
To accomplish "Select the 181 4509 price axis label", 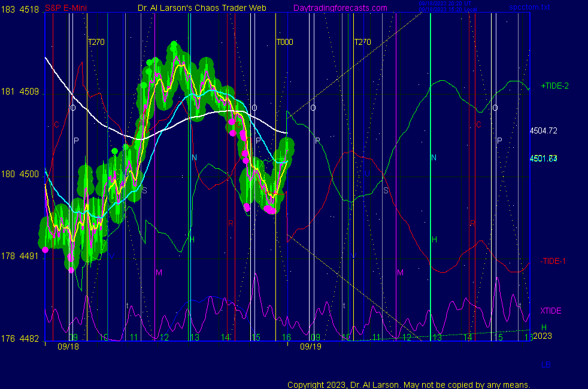I will coord(20,92).
